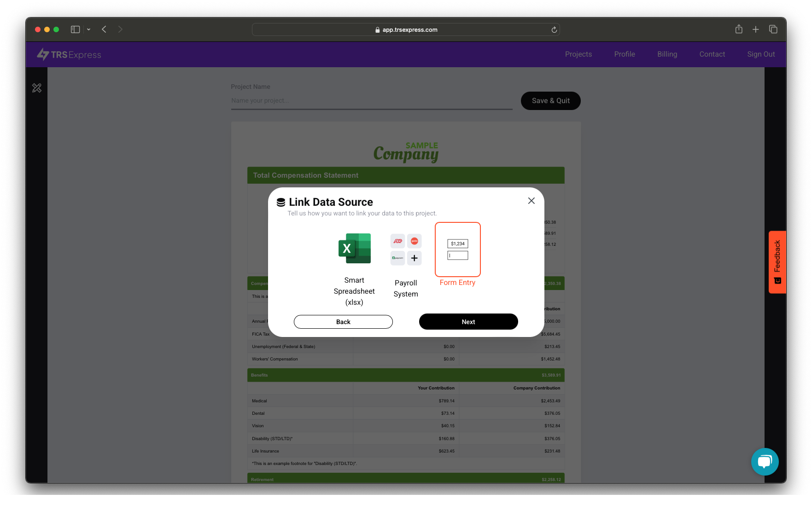Select the Smart Spreadsheet Excel icon
This screenshot has width=812, height=517.
[354, 249]
